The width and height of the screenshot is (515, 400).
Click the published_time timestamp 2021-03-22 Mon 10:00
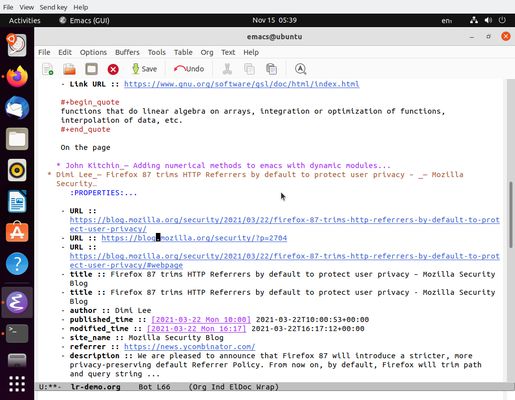pos(201,320)
